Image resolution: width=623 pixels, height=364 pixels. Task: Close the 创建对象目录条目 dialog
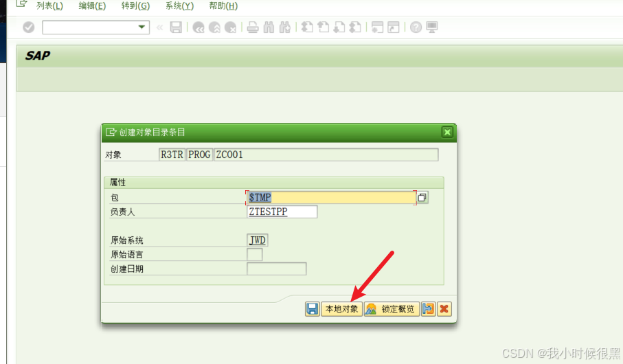pyautogui.click(x=447, y=132)
